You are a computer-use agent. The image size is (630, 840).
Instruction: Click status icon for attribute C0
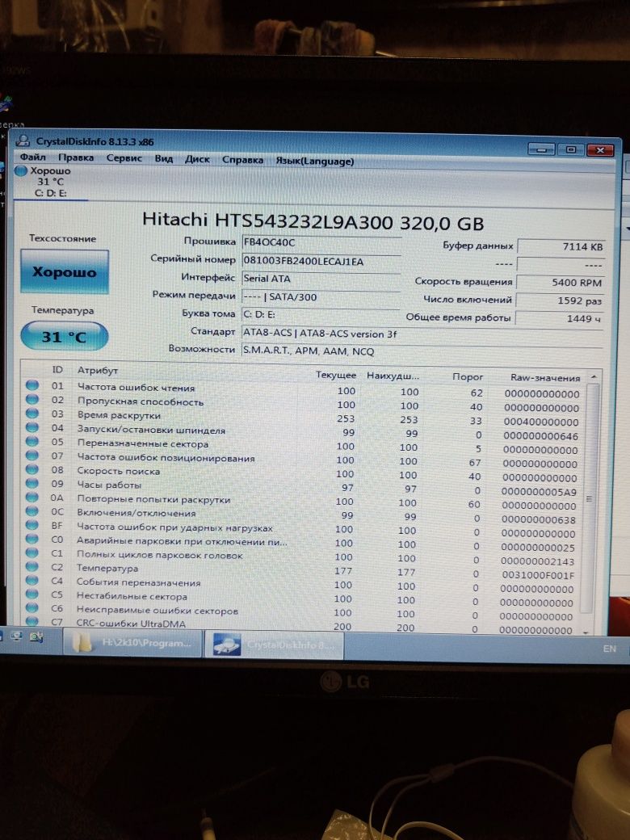point(32,538)
